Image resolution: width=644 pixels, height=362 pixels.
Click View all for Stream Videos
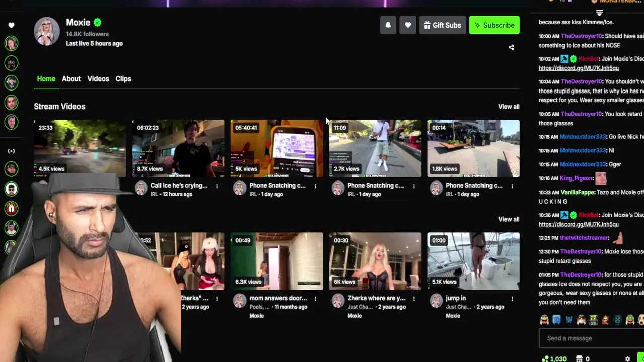pos(509,107)
